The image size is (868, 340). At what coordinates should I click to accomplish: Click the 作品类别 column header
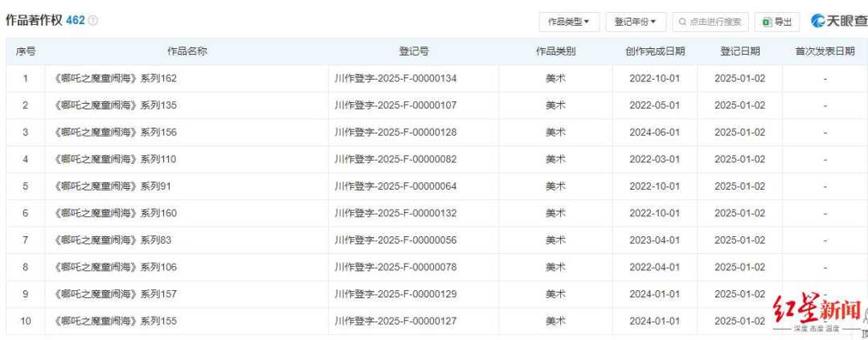point(555,51)
